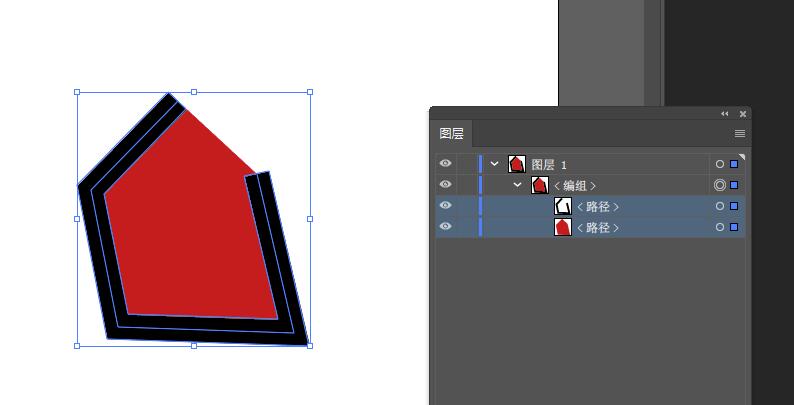
Task: Select the <编组> label
Action: pos(574,186)
